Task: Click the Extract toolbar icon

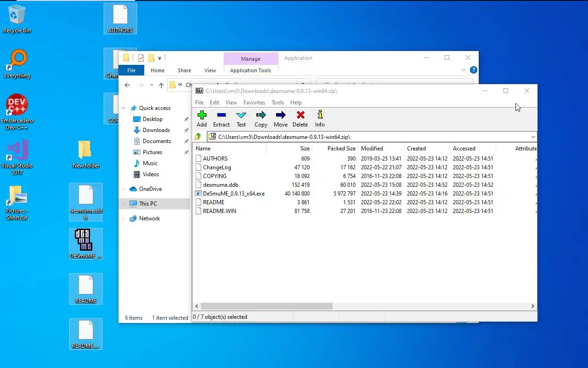Action: click(221, 119)
